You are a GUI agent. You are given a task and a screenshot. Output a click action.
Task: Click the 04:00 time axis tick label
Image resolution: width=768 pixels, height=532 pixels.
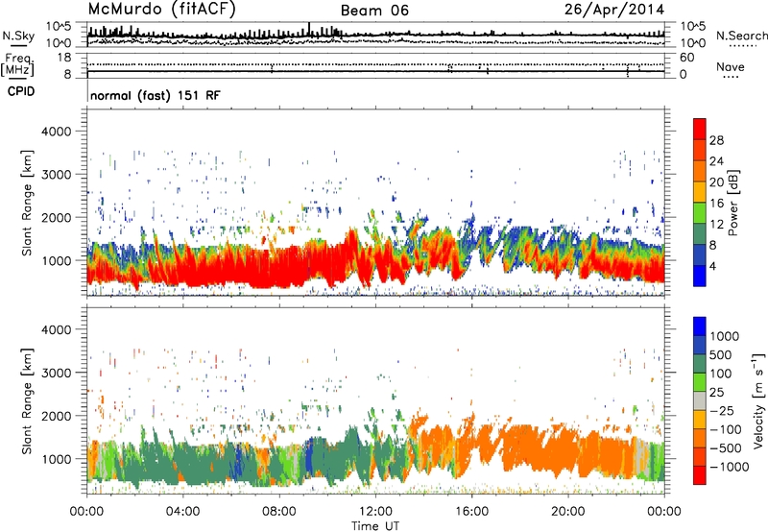(x=182, y=512)
